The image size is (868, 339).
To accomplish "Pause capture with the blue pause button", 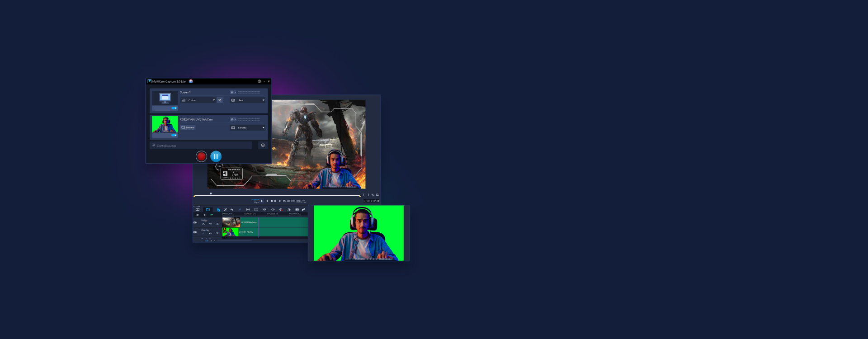I will [216, 156].
